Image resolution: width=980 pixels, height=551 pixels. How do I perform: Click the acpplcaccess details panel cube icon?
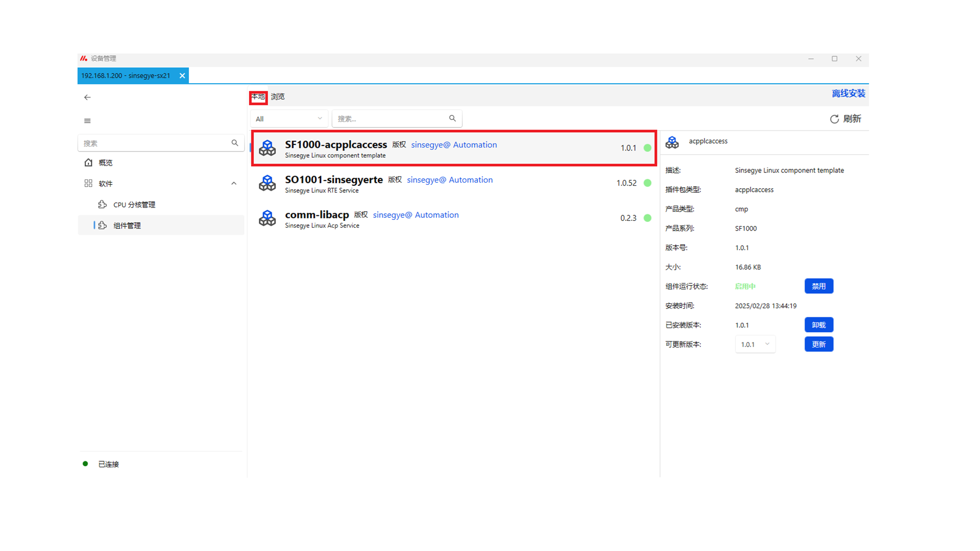tap(672, 142)
